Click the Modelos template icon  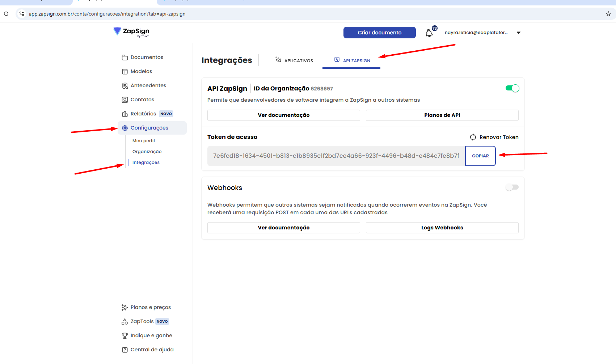click(x=125, y=72)
